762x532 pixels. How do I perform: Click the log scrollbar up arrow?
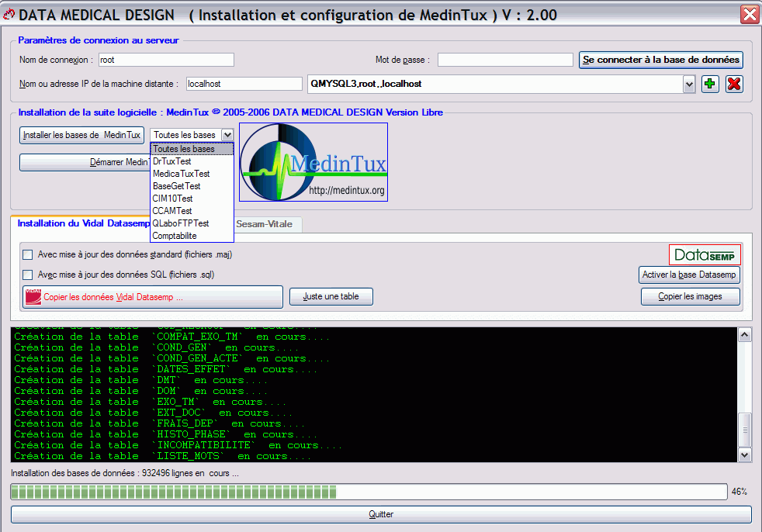744,335
